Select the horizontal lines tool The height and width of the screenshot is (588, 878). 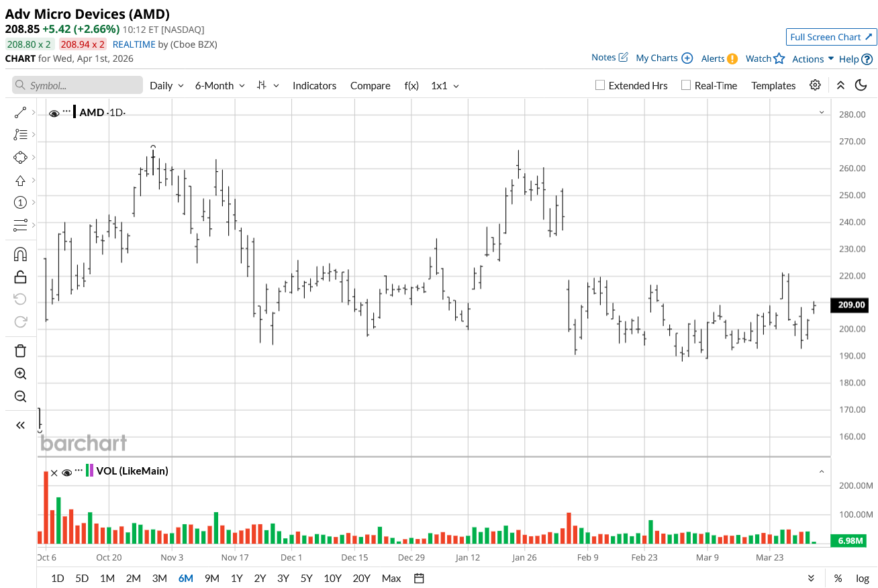20,225
